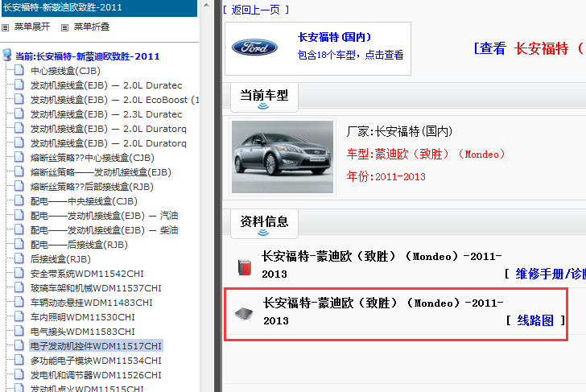Screen dimensions: 586x392
Task: Select 电子发动机控件WDM11517CHI entry
Action: pos(96,346)
